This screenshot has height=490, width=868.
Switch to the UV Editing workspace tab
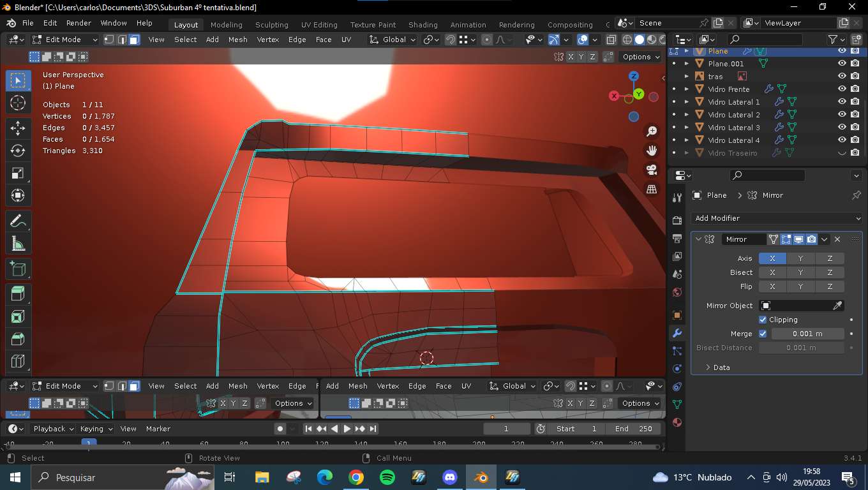pos(319,25)
